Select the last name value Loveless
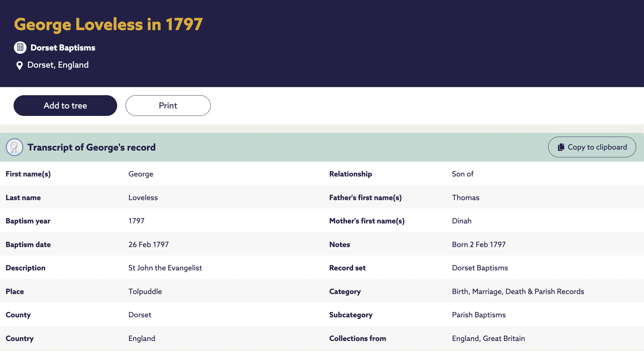 pyautogui.click(x=143, y=198)
